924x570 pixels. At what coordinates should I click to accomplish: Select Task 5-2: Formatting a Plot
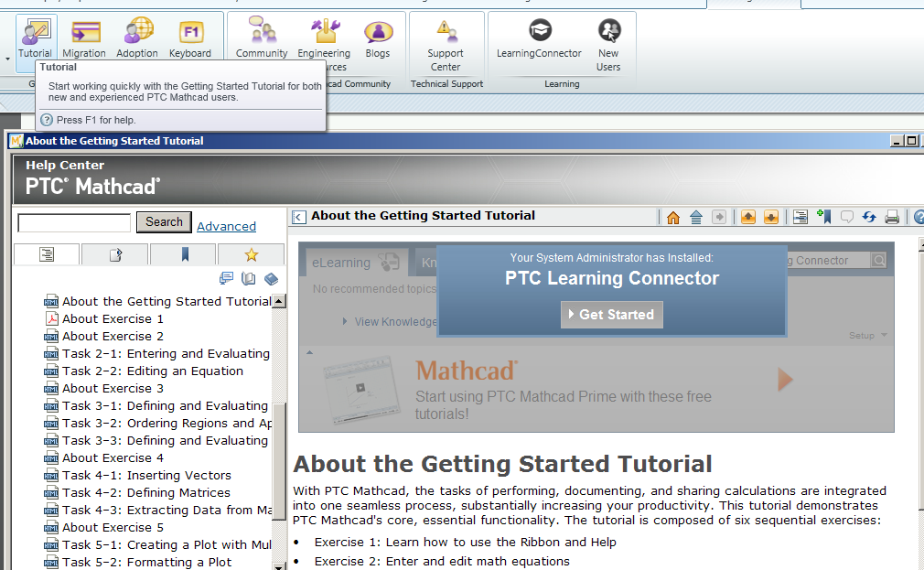pyautogui.click(x=146, y=563)
